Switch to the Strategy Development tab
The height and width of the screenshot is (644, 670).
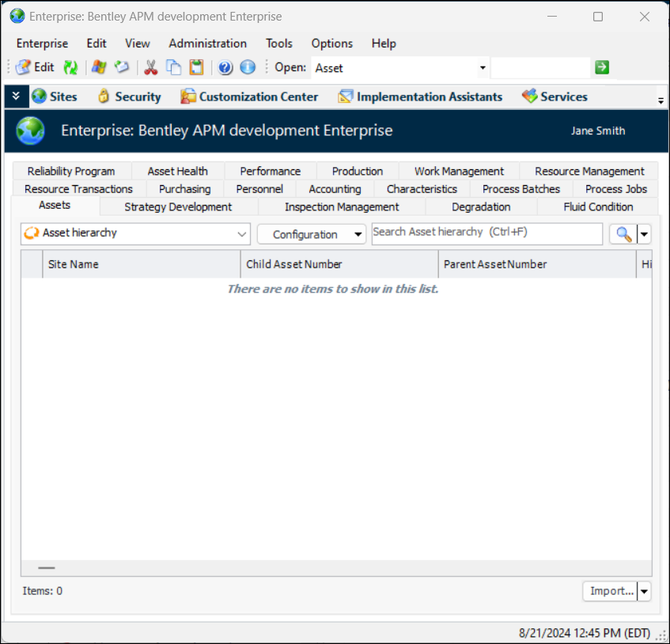click(178, 206)
